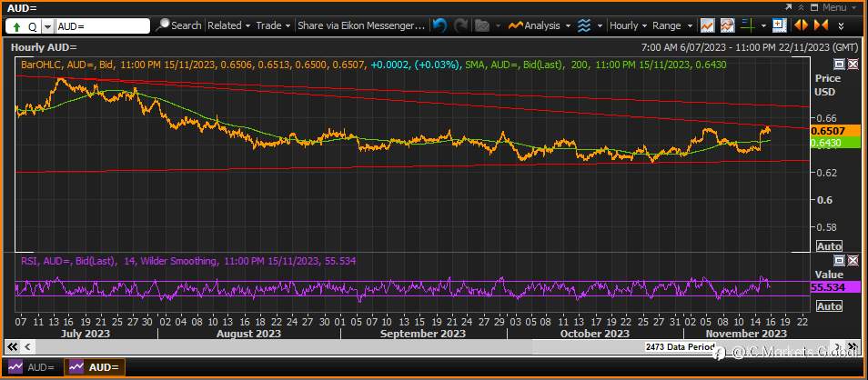This screenshot has width=868, height=380.
Task: Open the dropdown beside wavy lines icon
Action: (600, 26)
